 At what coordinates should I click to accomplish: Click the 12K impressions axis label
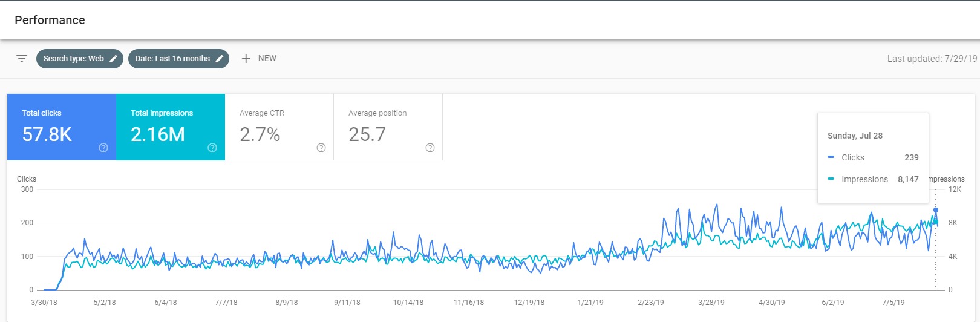pyautogui.click(x=955, y=189)
